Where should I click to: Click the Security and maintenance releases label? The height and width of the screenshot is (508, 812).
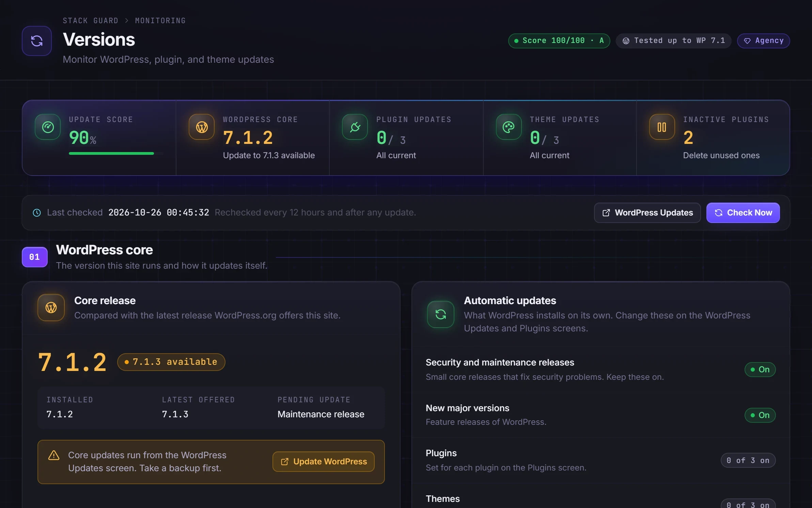(500, 362)
